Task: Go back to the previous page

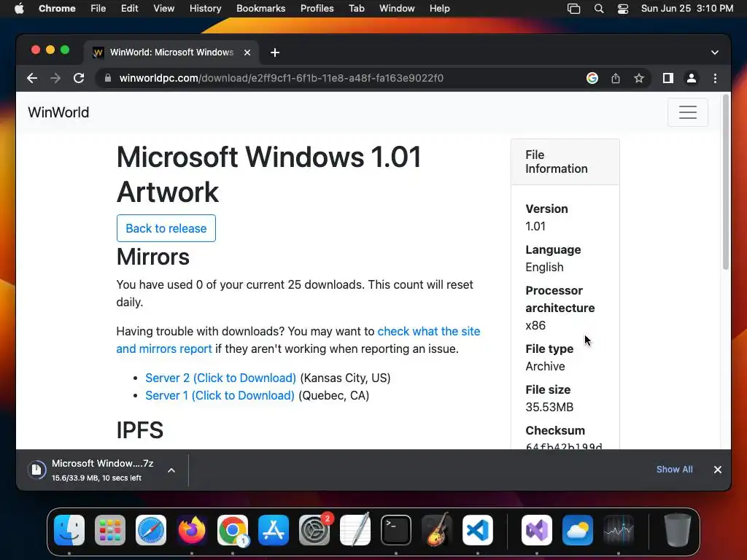Action: click(32, 78)
